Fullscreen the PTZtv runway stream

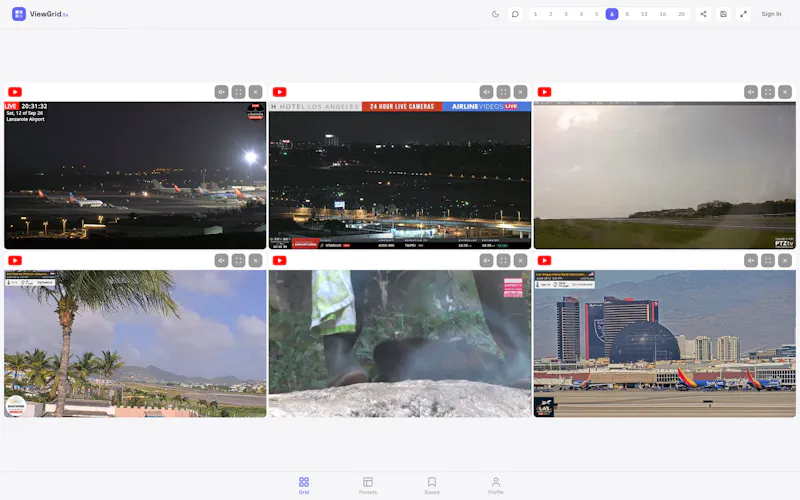[x=768, y=92]
